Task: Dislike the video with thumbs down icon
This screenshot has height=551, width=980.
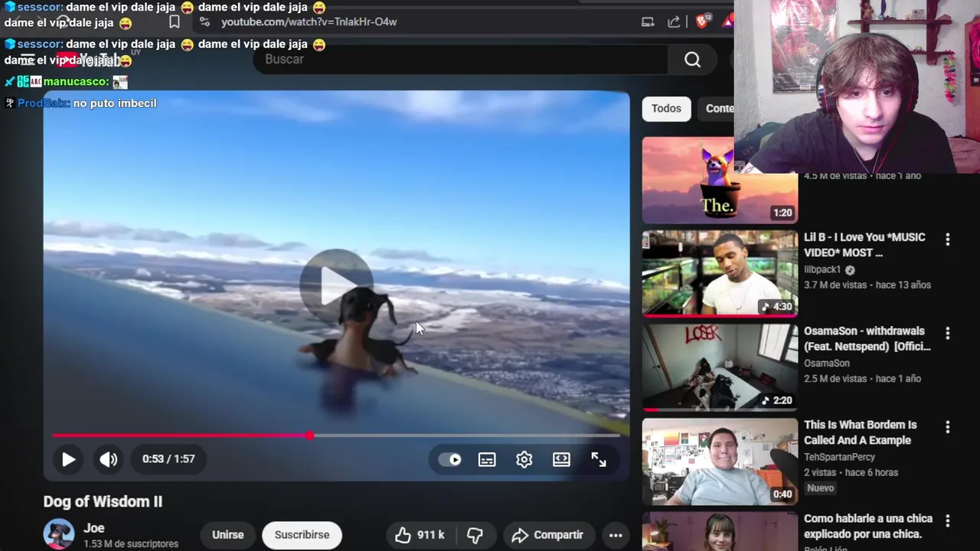Action: 475,535
